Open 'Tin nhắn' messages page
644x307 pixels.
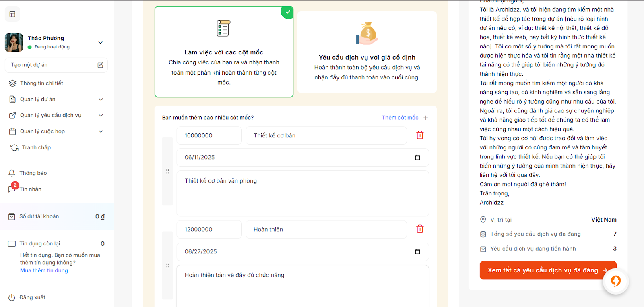coord(30,189)
